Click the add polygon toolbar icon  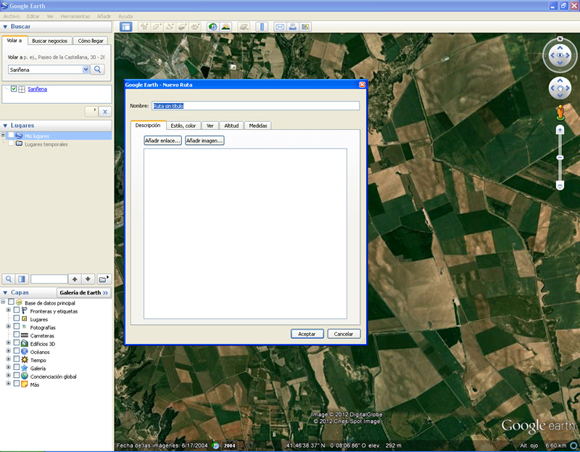[x=157, y=27]
